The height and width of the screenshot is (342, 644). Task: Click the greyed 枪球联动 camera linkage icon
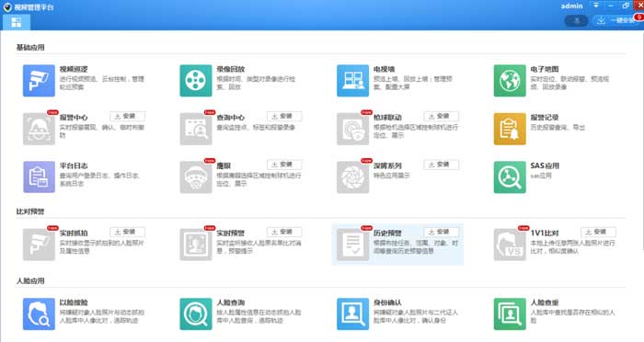[x=352, y=129]
